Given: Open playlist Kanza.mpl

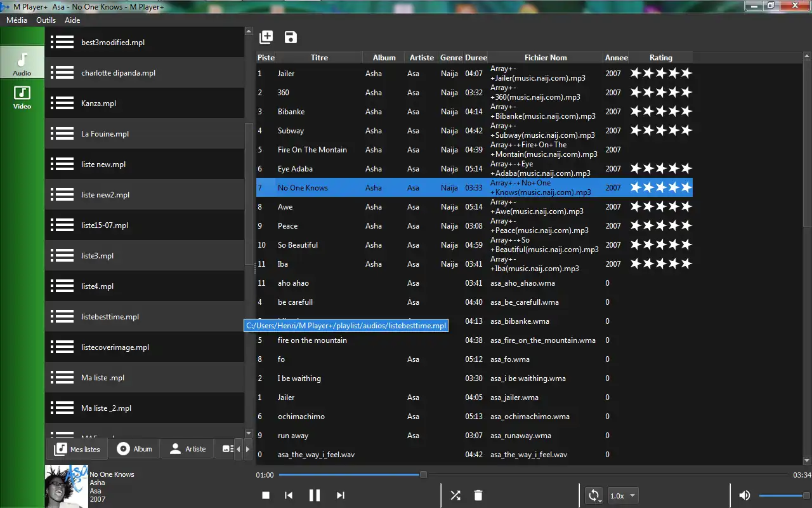Looking at the screenshot, I should click(145, 104).
